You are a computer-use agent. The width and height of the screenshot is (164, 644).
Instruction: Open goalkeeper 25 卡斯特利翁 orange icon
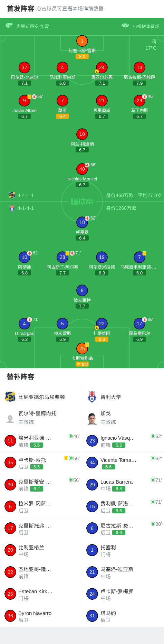tap(82, 348)
